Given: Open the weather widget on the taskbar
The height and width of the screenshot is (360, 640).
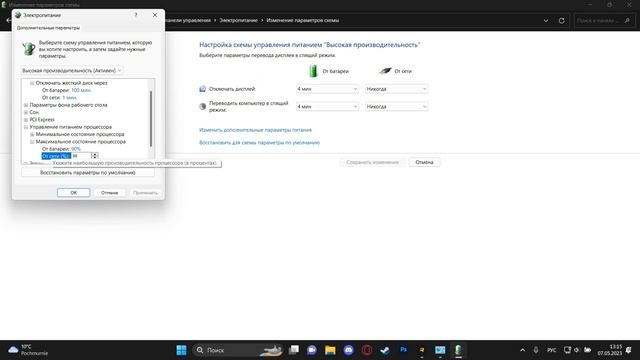Looking at the screenshot, I should coord(29,350).
